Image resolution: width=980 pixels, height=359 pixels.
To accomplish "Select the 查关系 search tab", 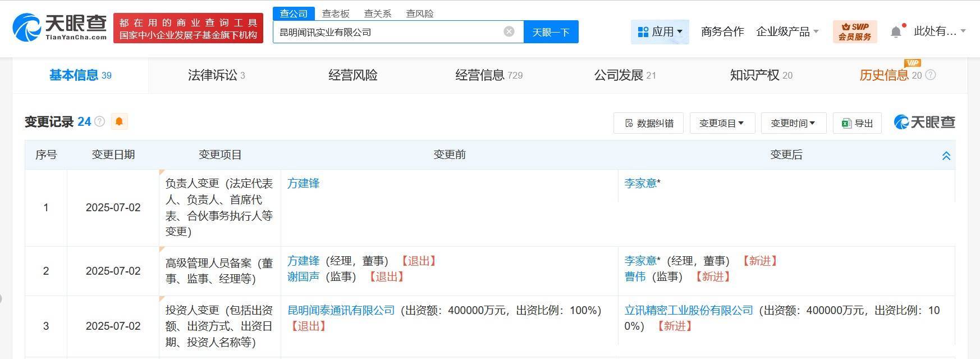I will pyautogui.click(x=378, y=13).
